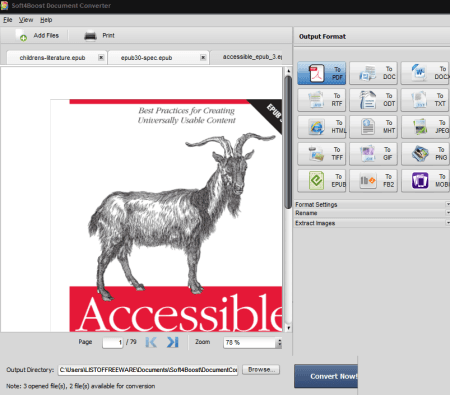
Task: Click the Add Files toolbar button
Action: tap(37, 35)
